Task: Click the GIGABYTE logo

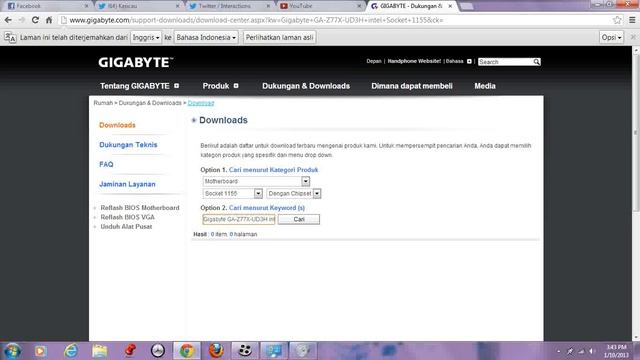Action: pyautogui.click(x=136, y=62)
